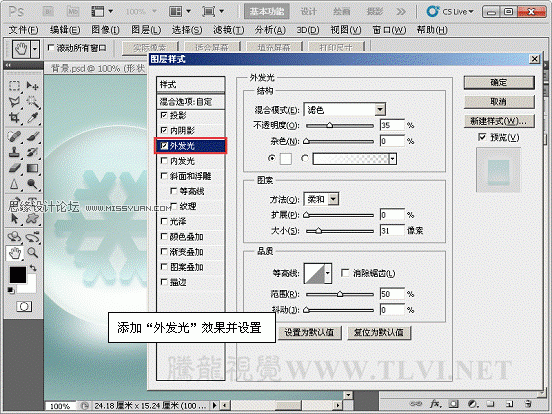Select the Move tool
The width and height of the screenshot is (552, 414).
32,86
